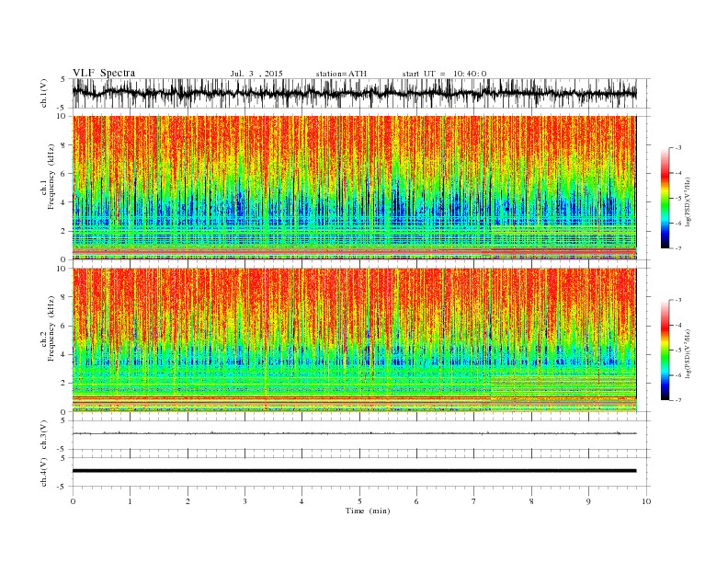Click the "-3" tick on upper color bar
The image size is (728, 563).
coord(678,148)
